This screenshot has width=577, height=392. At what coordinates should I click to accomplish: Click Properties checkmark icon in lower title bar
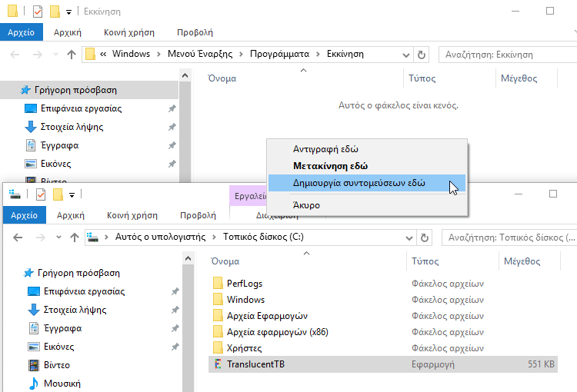41,194
